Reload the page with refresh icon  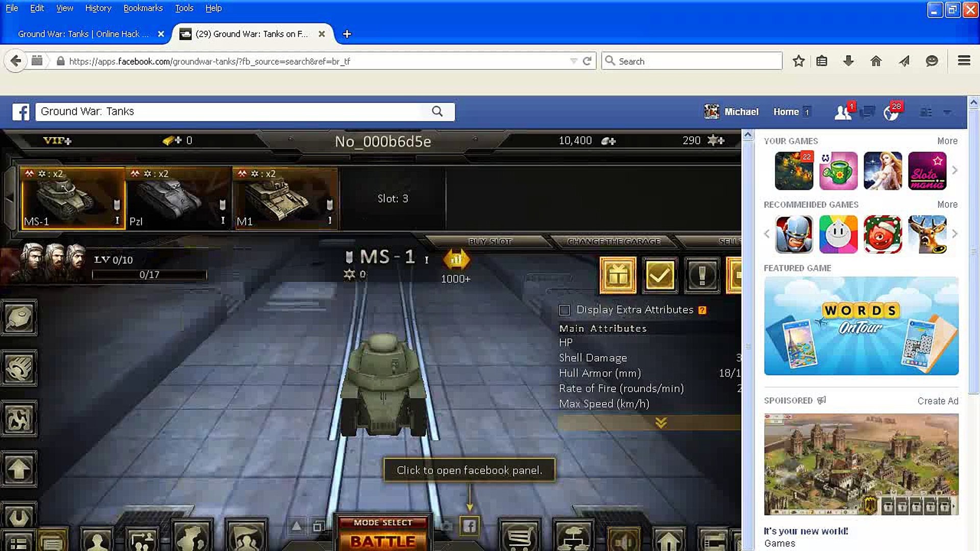[587, 61]
